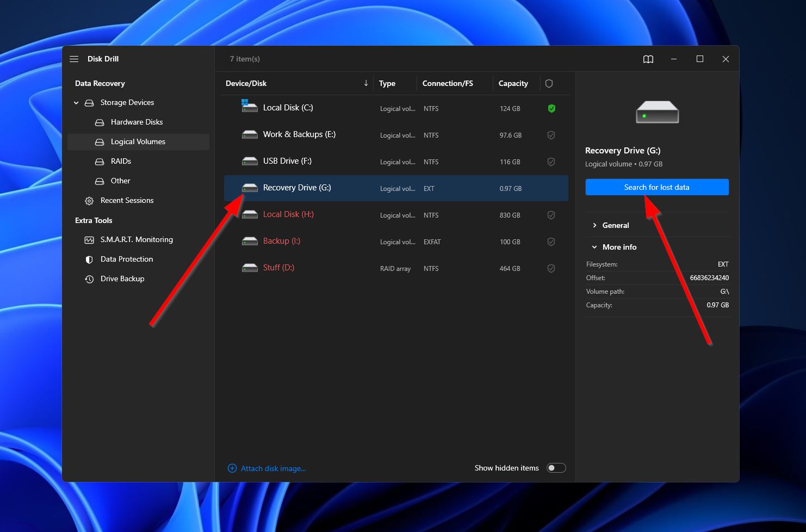The image size is (806, 532).
Task: Click the large drive image in details panel
Action: click(x=657, y=113)
